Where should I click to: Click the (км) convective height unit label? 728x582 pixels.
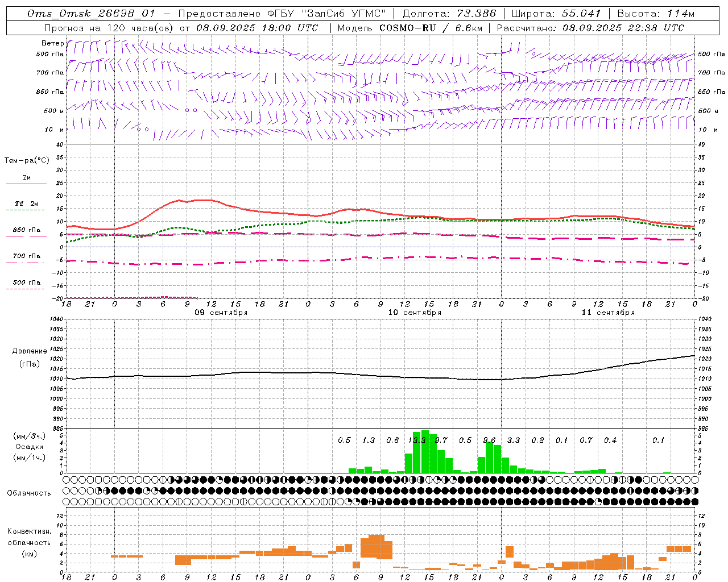(x=29, y=554)
